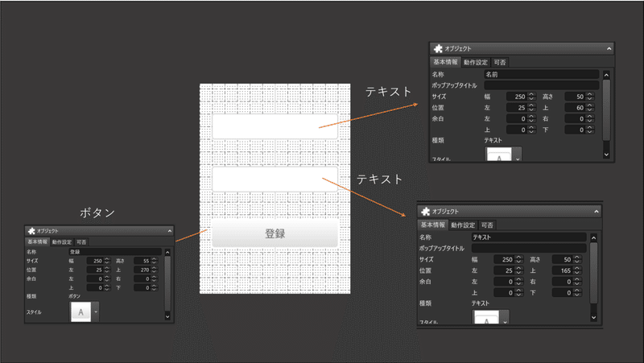Select the 基本情報 tab in the 名前 panel
The height and width of the screenshot is (363, 644).
445,62
